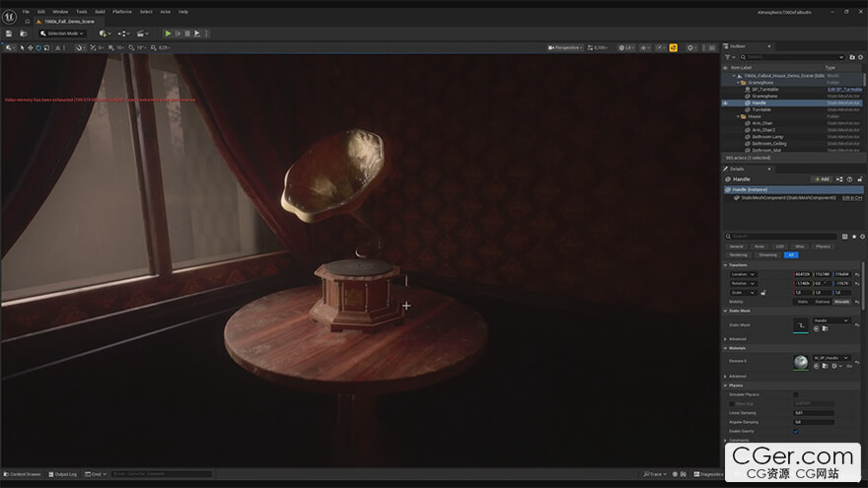Select the Rotate transform tool in viewport
Image resolution: width=868 pixels, height=488 pixels.
point(38,47)
